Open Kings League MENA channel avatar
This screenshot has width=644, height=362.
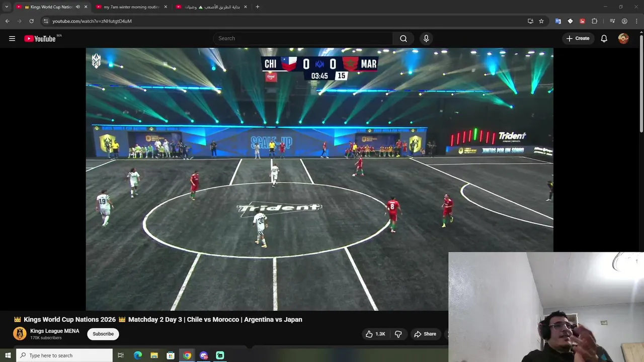click(20, 334)
